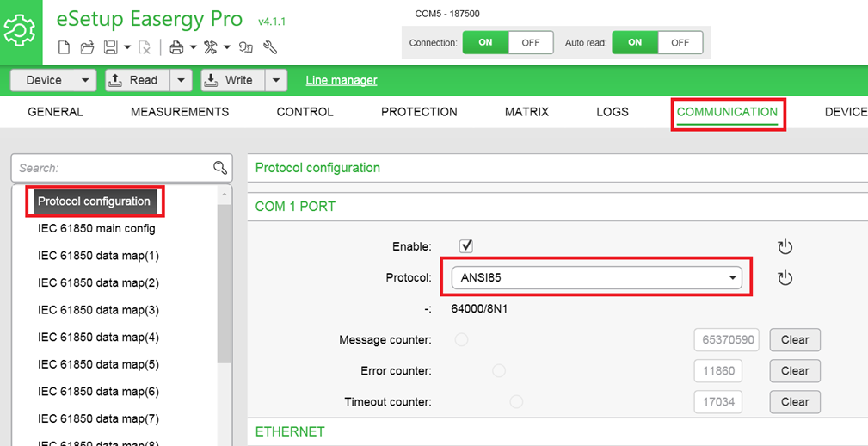The width and height of the screenshot is (868, 446).
Task: Select Protocol configuration in the list
Action: pyautogui.click(x=94, y=201)
